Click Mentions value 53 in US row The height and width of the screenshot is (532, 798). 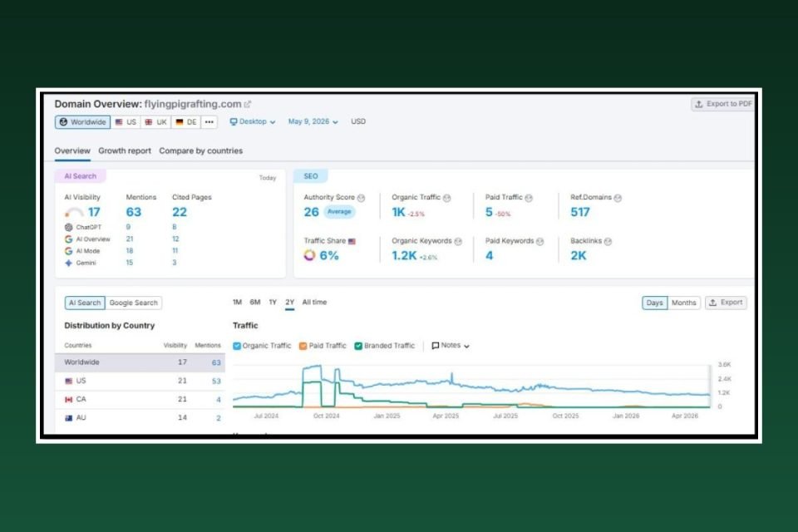216,382
